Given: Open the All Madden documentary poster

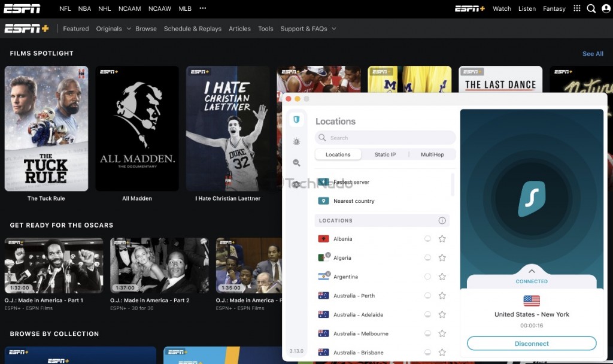Looking at the screenshot, I should [x=137, y=128].
